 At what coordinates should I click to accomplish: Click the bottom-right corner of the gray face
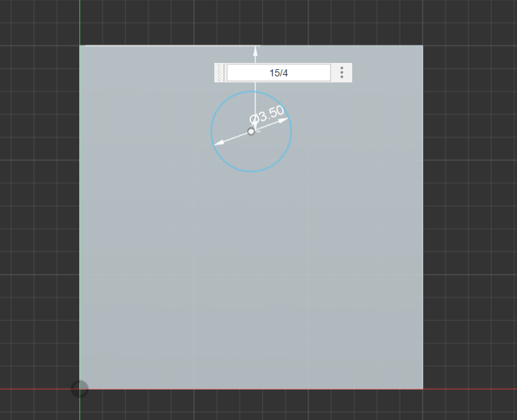pyautogui.click(x=423, y=389)
